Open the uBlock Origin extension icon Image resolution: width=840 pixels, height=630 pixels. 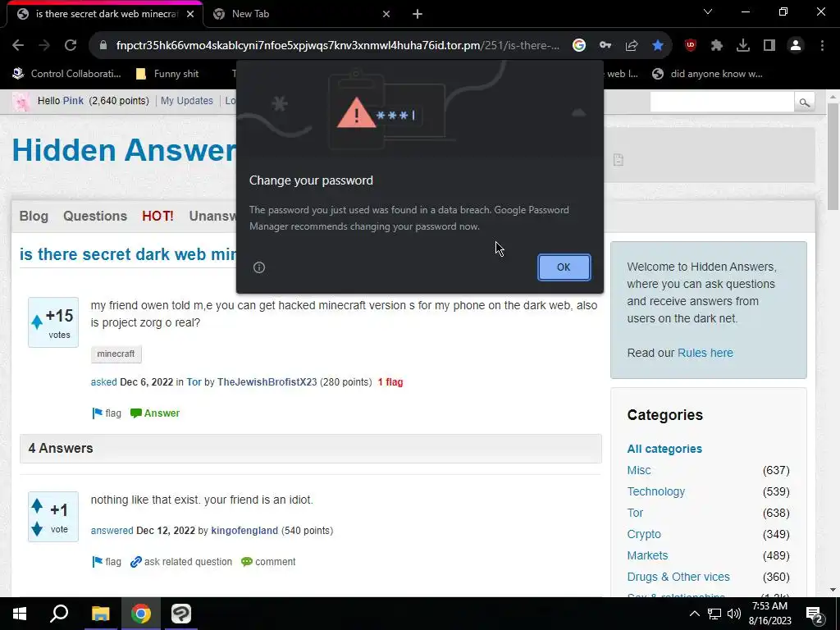(691, 46)
